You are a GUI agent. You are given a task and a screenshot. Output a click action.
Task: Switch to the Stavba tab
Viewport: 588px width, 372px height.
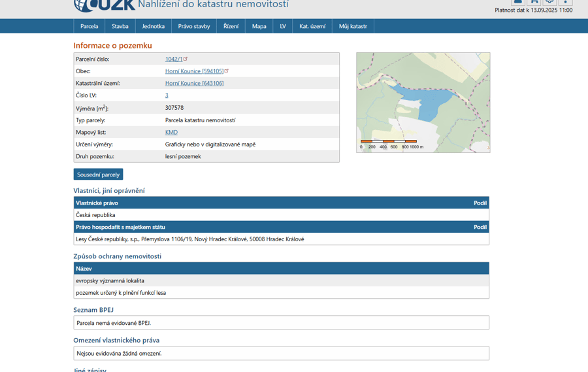pos(120,26)
